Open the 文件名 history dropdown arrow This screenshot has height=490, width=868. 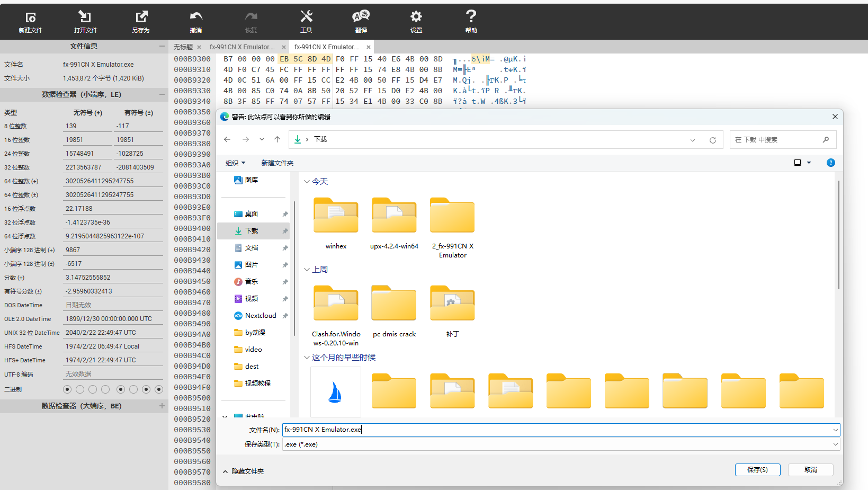click(x=836, y=430)
